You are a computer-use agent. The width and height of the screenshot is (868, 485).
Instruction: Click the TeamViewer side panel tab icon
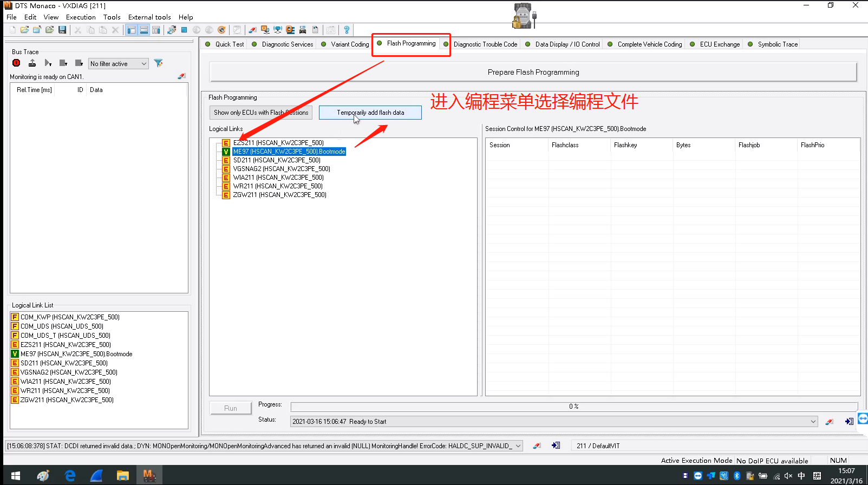863,418
